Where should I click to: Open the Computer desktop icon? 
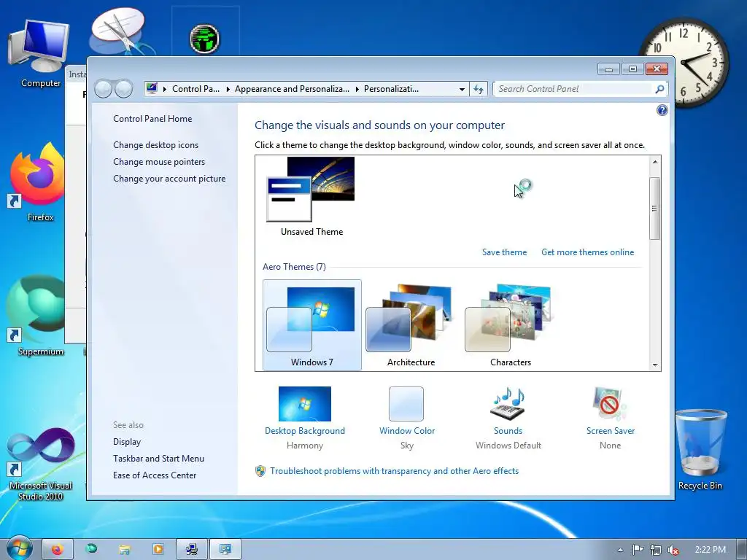pos(40,52)
